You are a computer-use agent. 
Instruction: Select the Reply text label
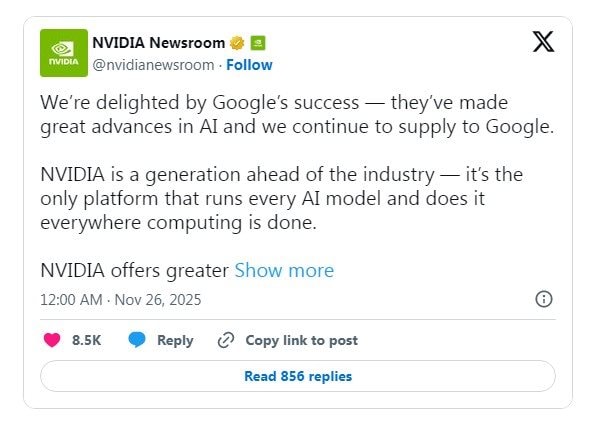pos(175,340)
